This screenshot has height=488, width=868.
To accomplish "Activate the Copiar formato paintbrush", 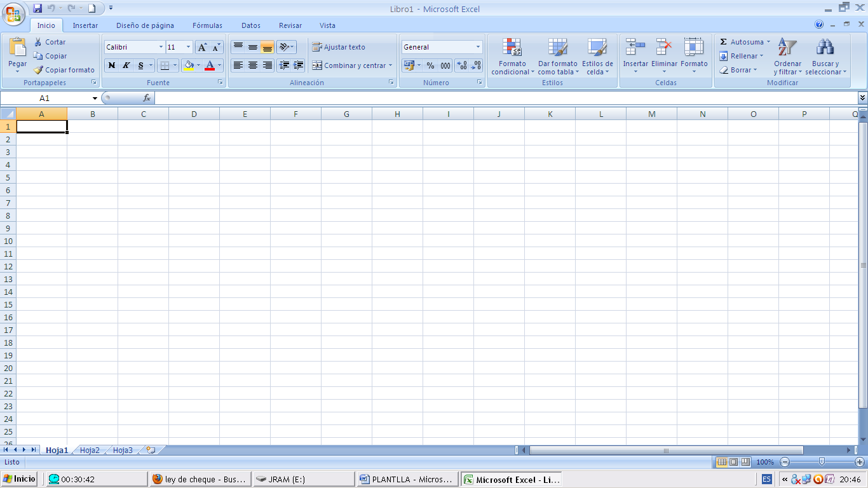I will 64,70.
